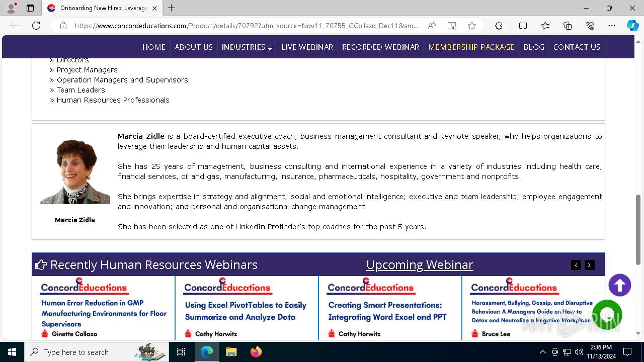Viewport: 644px width, 362px height.
Task: Show next webinars with carousel right arrow
Action: click(589, 265)
